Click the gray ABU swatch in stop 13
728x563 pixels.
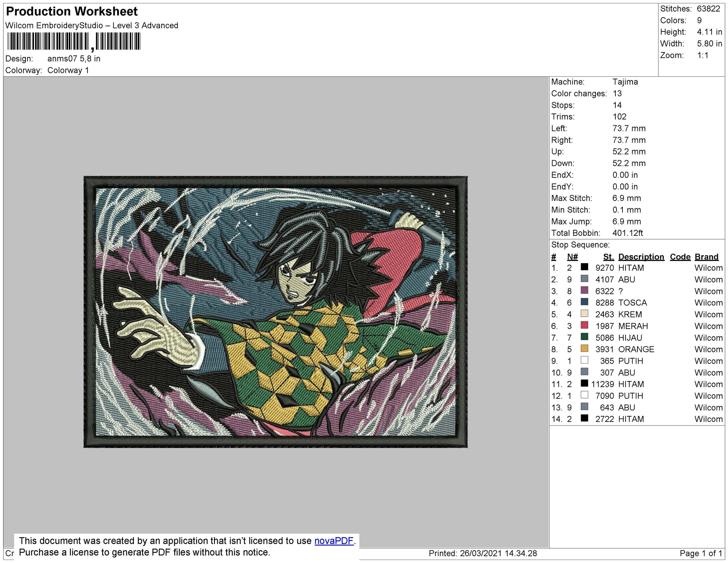[584, 407]
